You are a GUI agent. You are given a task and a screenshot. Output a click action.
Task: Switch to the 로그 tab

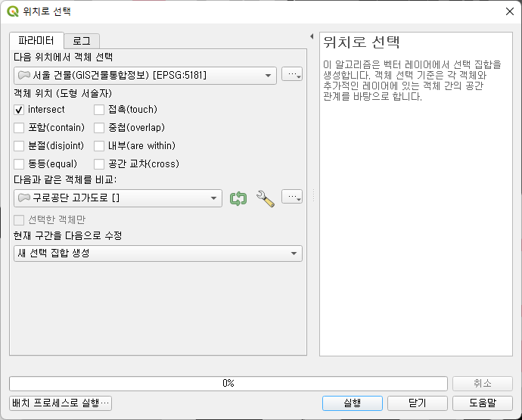click(x=82, y=42)
